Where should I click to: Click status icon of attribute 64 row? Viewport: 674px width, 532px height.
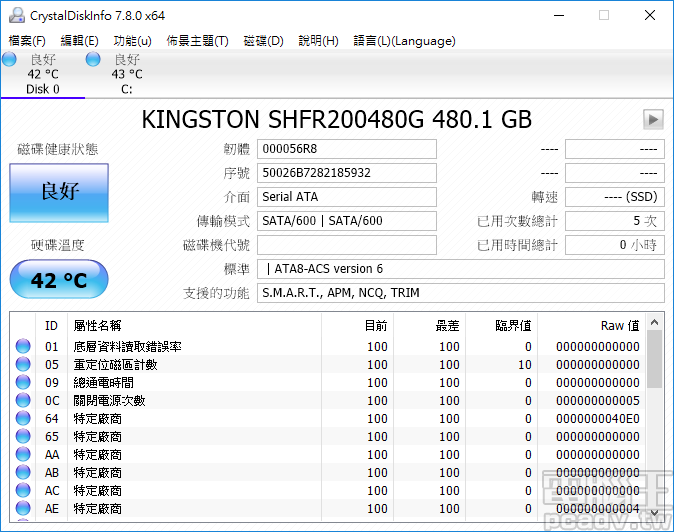23,418
